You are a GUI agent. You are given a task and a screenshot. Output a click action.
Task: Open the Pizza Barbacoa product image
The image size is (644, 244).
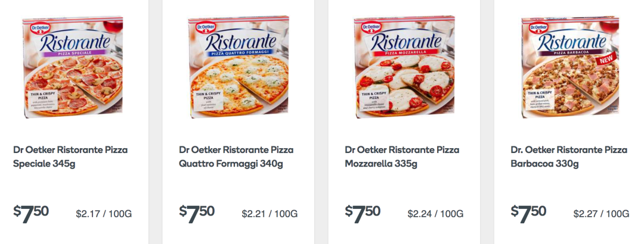click(x=570, y=67)
